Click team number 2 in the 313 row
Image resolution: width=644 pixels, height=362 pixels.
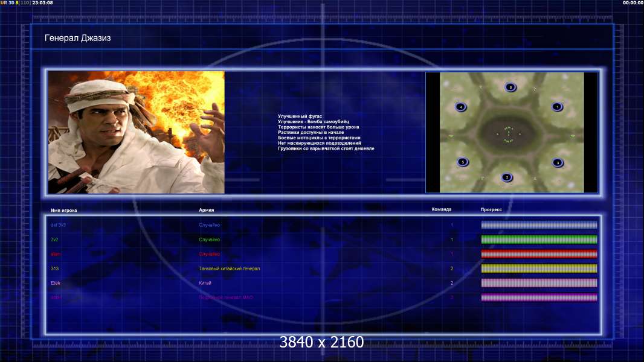pos(452,268)
